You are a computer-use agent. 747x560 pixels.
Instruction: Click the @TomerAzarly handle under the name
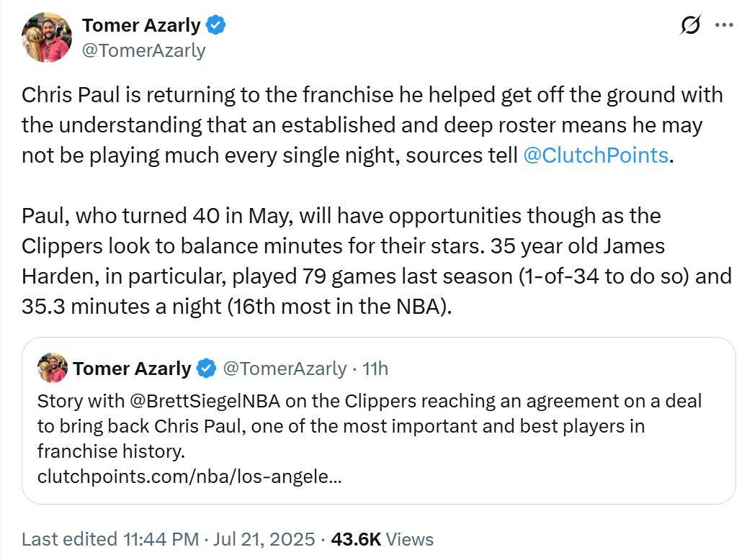[x=143, y=50]
